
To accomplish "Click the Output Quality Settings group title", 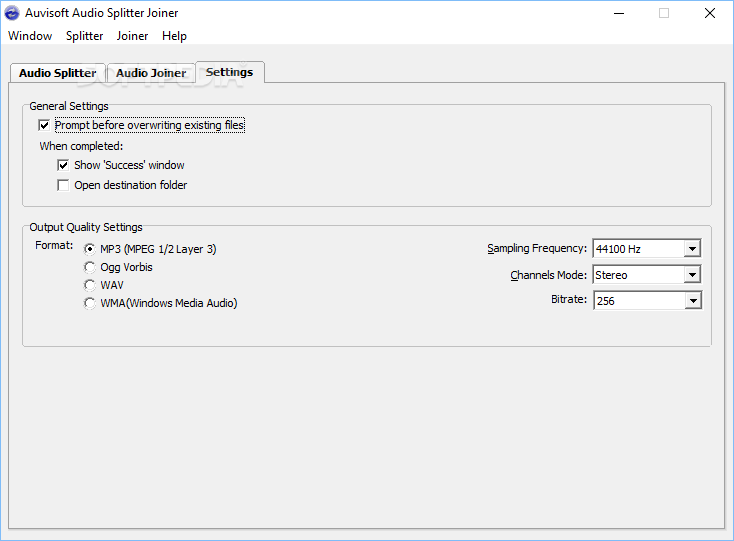I will coord(86,227).
